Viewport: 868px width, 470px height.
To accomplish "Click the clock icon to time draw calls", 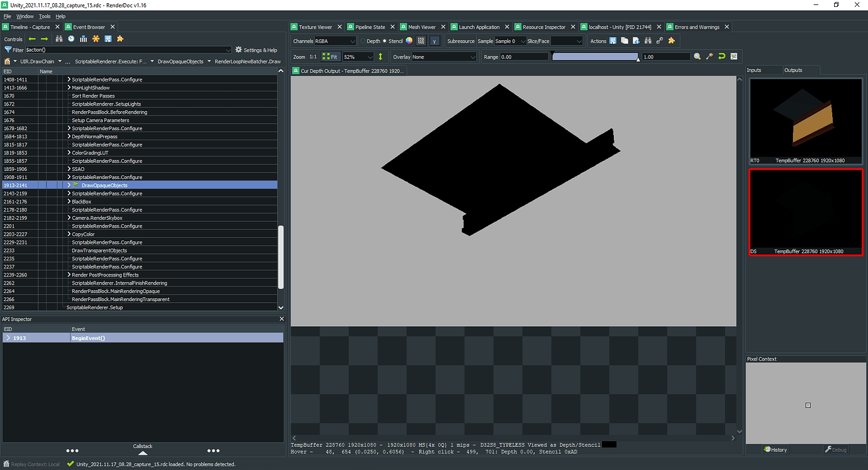I will (x=70, y=39).
